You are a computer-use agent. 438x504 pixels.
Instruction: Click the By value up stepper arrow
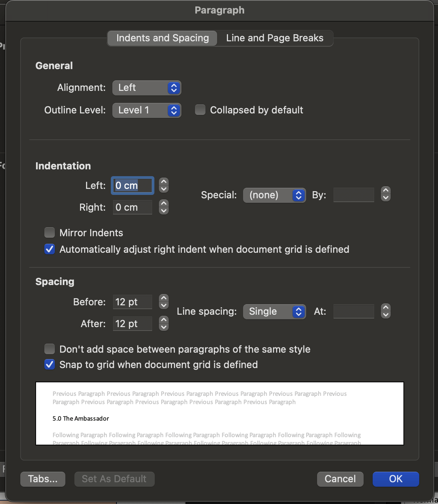(386, 190)
